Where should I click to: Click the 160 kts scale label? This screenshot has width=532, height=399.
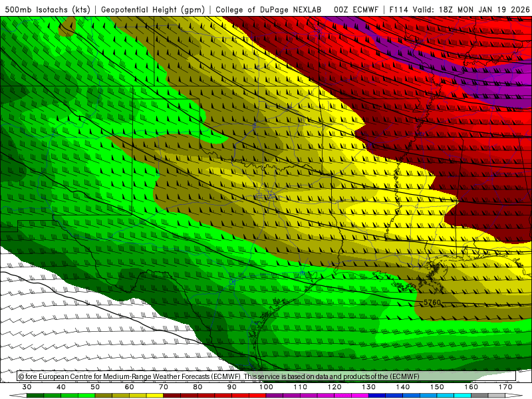pyautogui.click(x=471, y=387)
